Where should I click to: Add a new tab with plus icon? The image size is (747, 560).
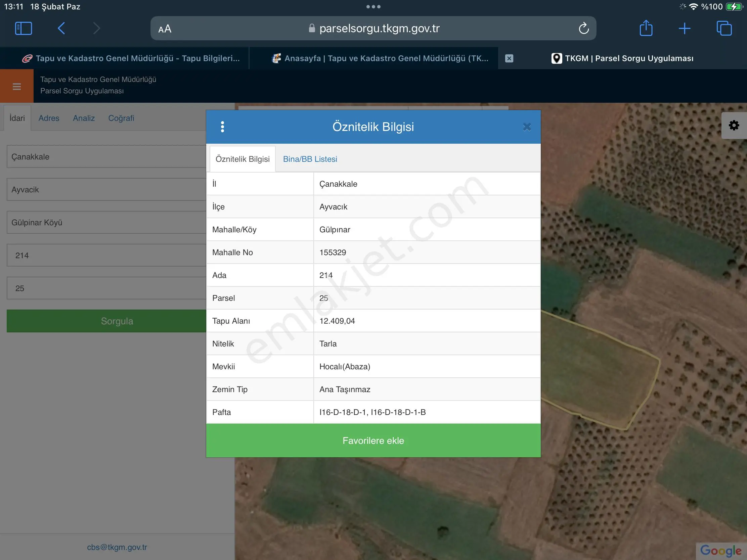(x=685, y=28)
